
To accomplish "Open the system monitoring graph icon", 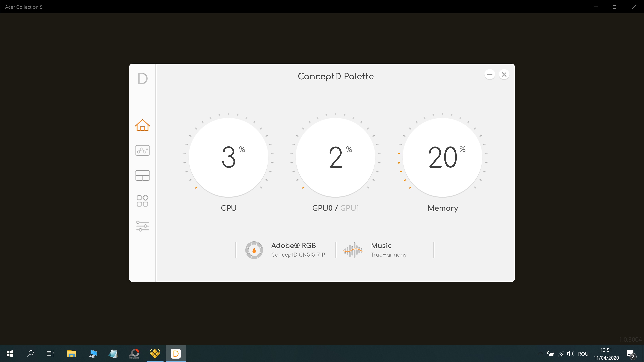I will click(143, 150).
